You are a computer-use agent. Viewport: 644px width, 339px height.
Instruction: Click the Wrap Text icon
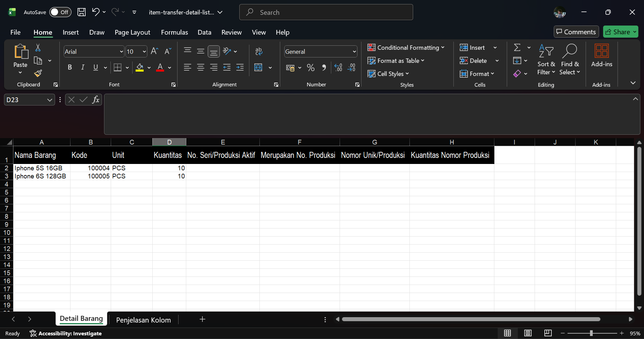259,51
